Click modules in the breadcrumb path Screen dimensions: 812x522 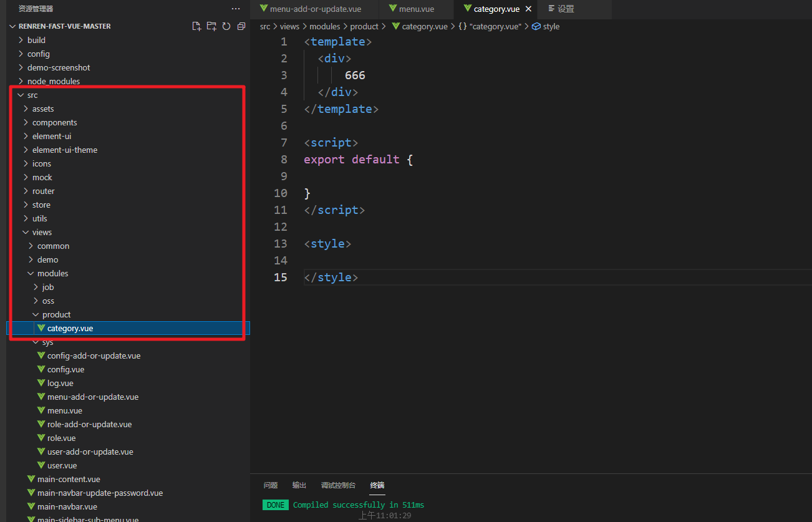(325, 26)
